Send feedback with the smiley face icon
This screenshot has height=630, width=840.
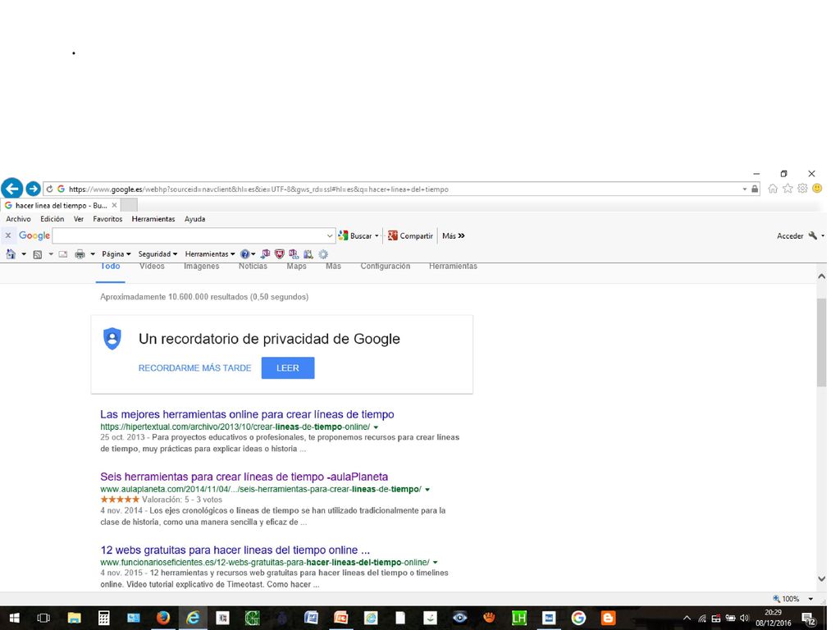[817, 189]
